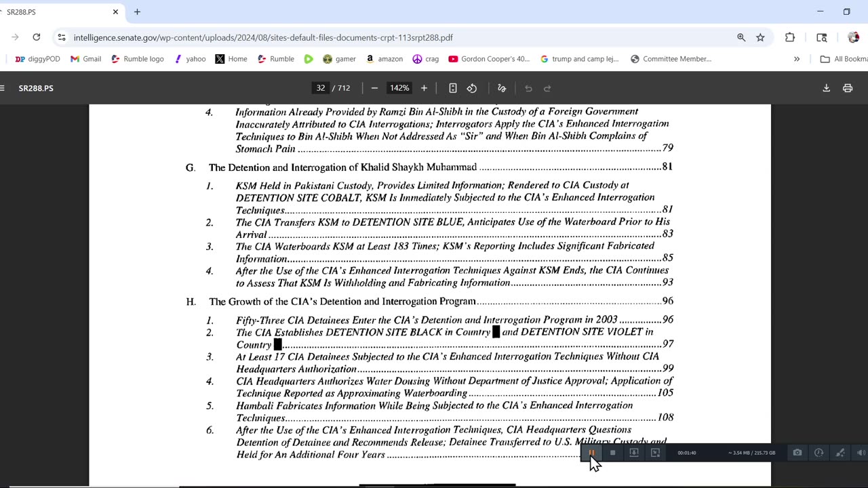Click the recording timer 00:01:40
This screenshot has height=488, width=868.
coord(686,453)
